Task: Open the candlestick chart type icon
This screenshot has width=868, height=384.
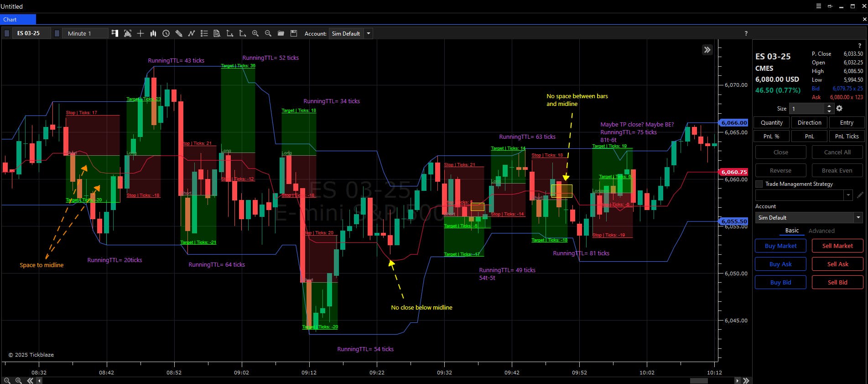Action: click(153, 33)
